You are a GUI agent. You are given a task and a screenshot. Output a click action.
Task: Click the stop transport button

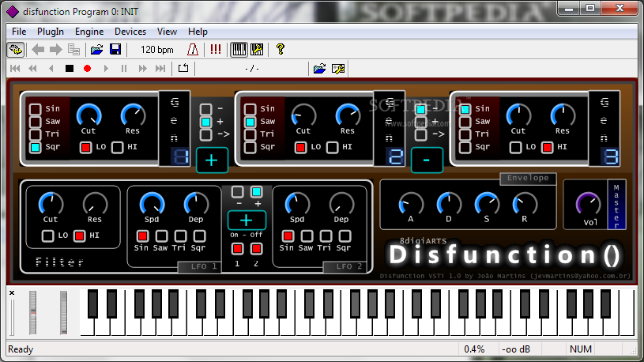(x=70, y=69)
